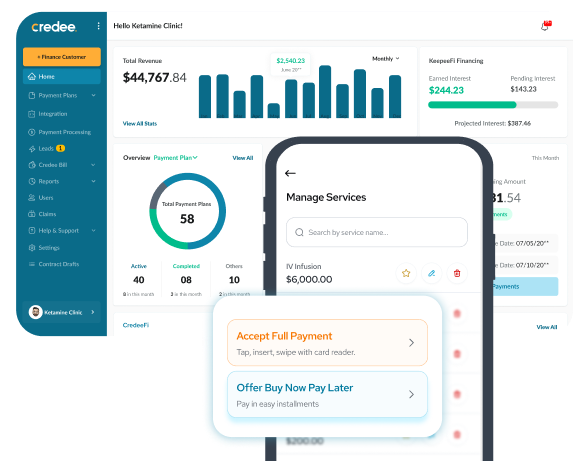Click the Payment Processing dollar icon
This screenshot has width=588, height=461.
pos(32,132)
